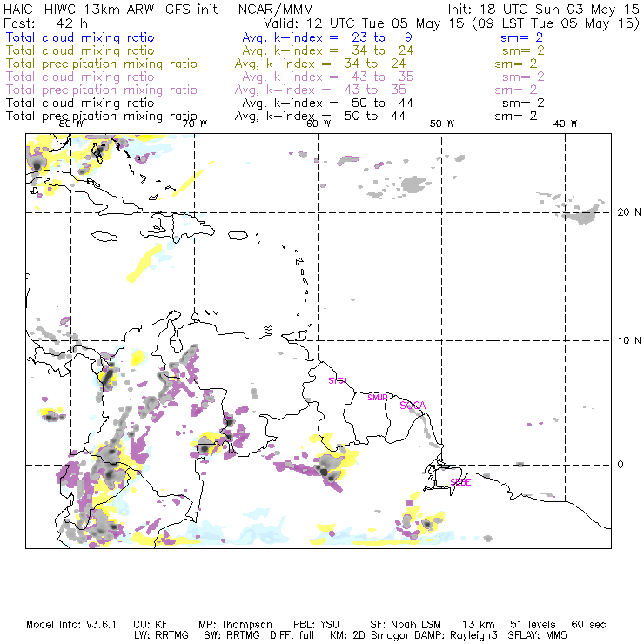Click the "40 W" longitude label
Image resolution: width=644 pixels, height=644 pixels.
[565, 124]
